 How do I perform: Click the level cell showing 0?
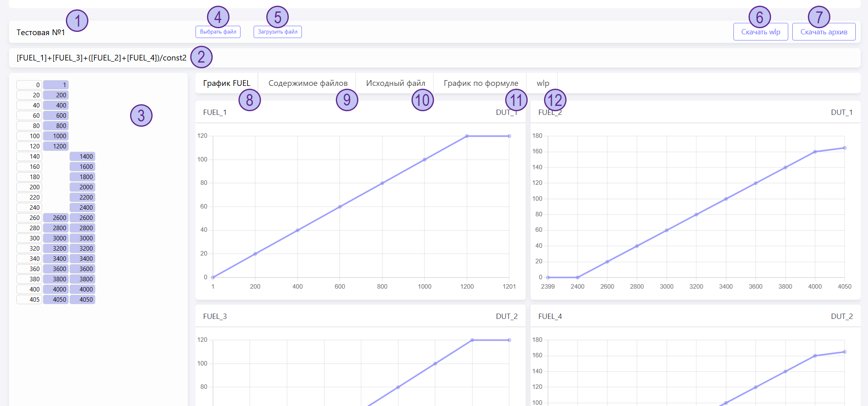[29, 85]
